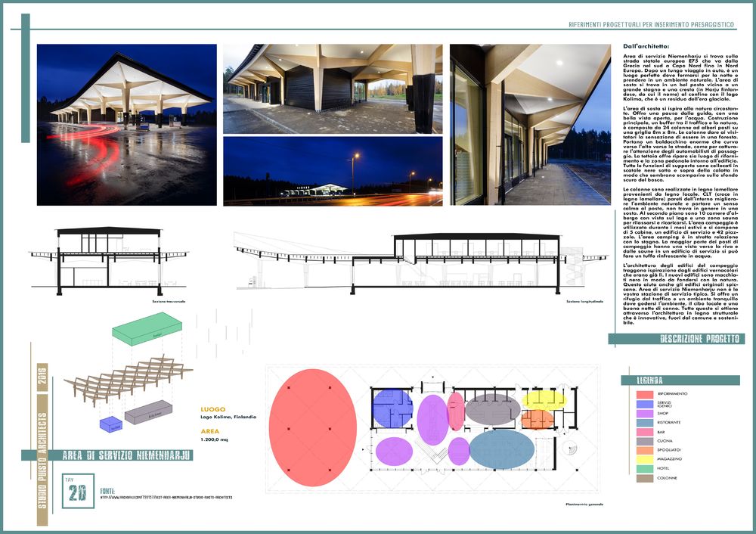This screenshot has height=534, width=756.
Task: Click the COLONNE legend label
Action: 668,478
